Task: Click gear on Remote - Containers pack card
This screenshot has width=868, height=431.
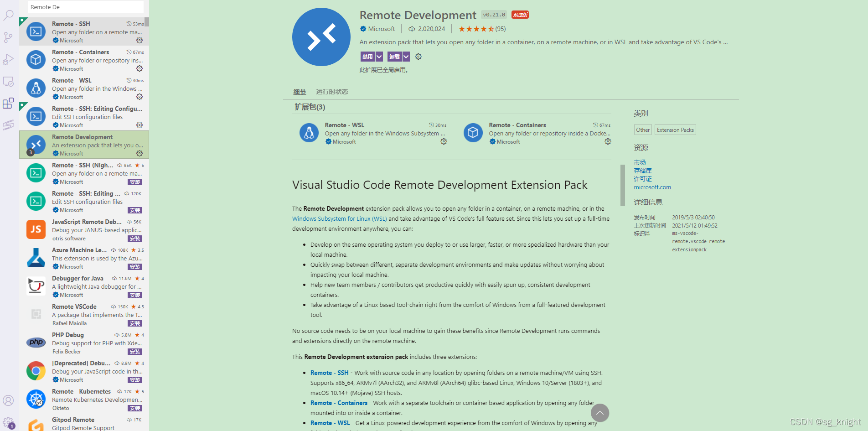Action: (608, 141)
